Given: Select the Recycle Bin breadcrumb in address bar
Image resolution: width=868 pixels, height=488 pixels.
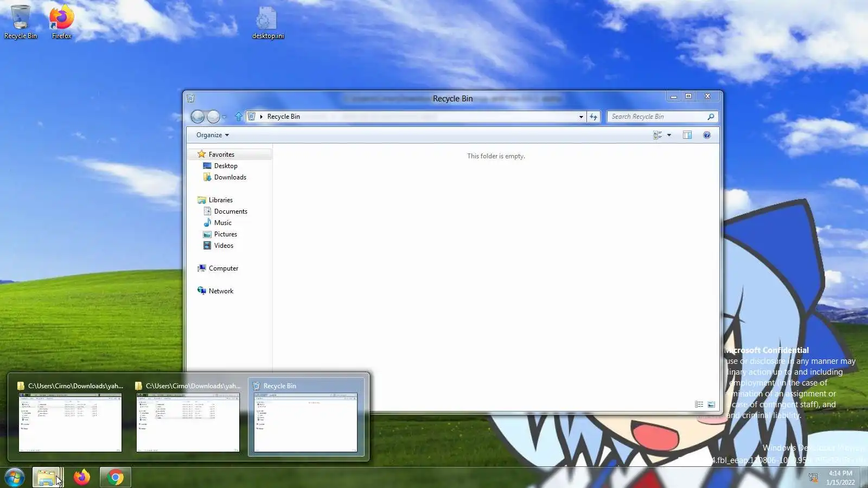Looking at the screenshot, I should click(283, 117).
